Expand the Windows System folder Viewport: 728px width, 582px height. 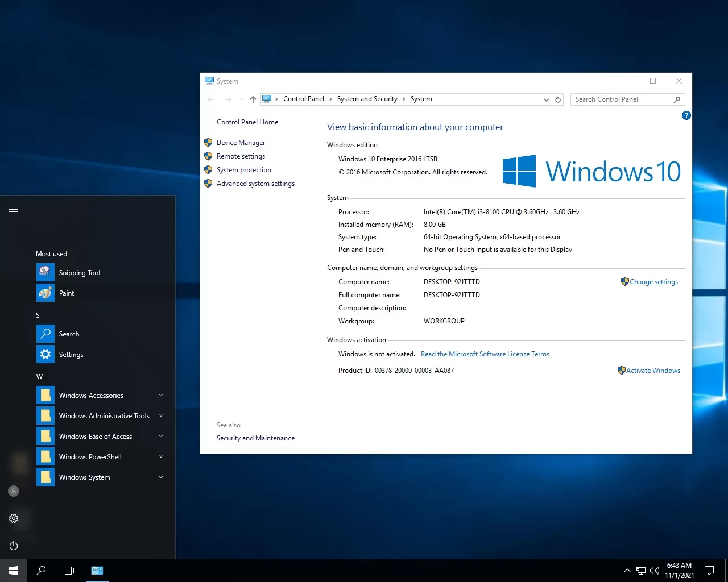[85, 477]
